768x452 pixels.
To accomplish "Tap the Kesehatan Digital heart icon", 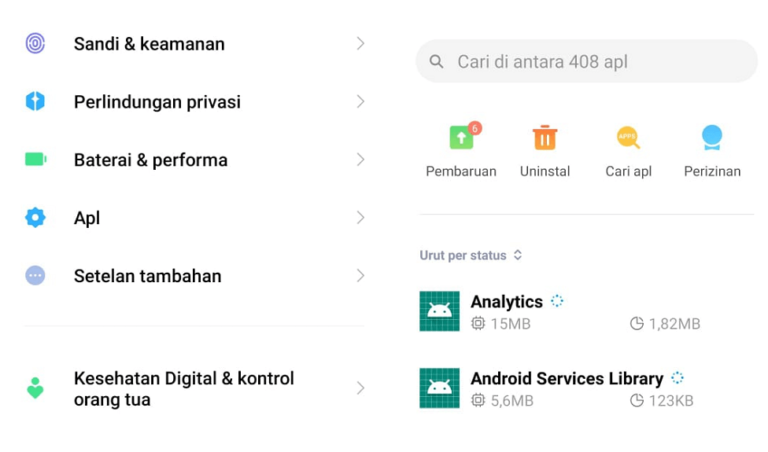I will (35, 388).
